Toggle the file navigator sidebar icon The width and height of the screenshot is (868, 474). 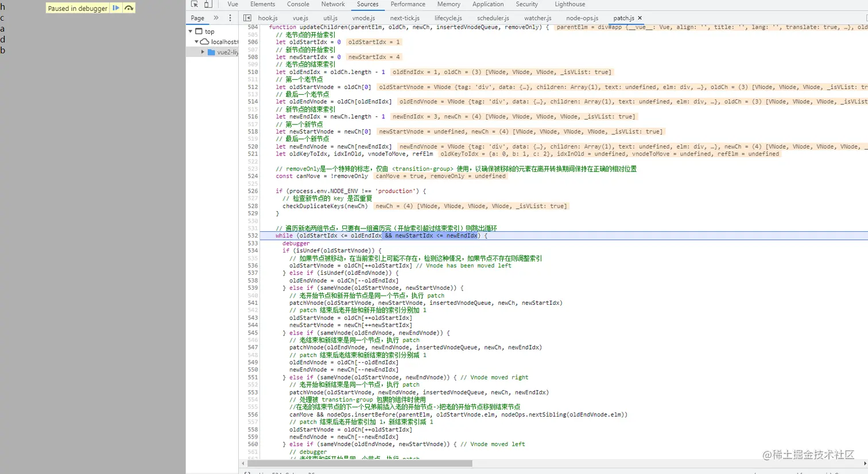[247, 18]
